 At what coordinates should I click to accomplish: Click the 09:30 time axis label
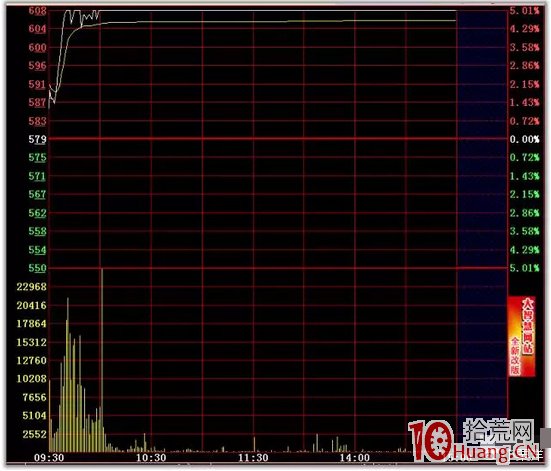click(49, 458)
